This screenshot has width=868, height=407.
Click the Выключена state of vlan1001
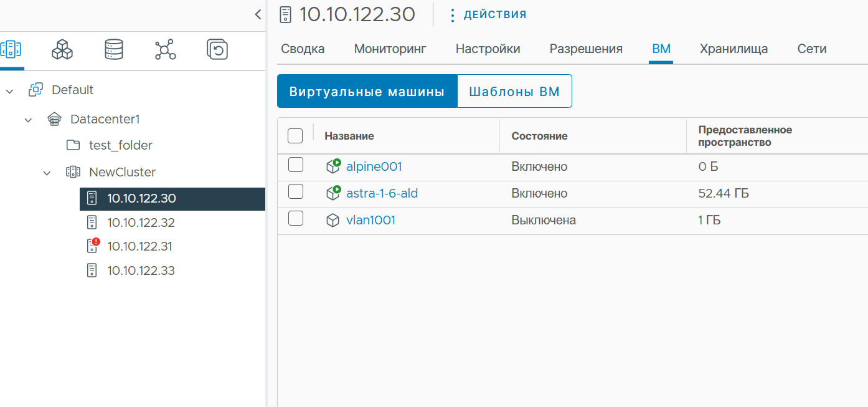(544, 220)
